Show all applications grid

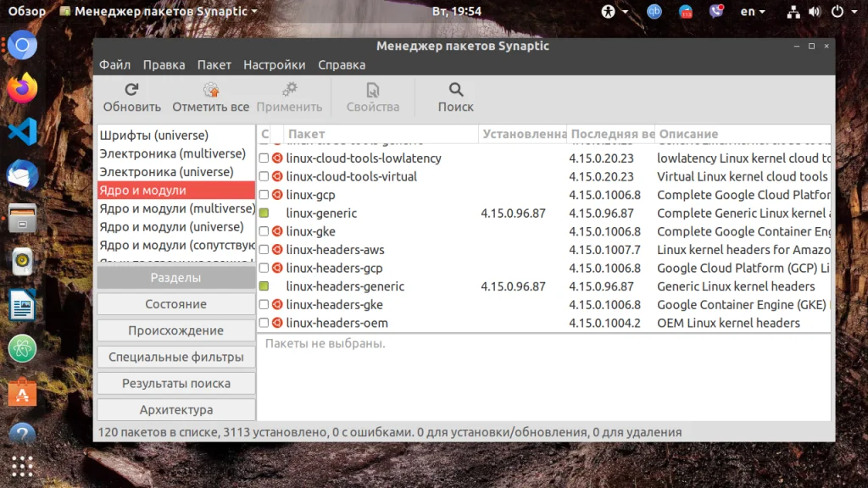[22, 467]
